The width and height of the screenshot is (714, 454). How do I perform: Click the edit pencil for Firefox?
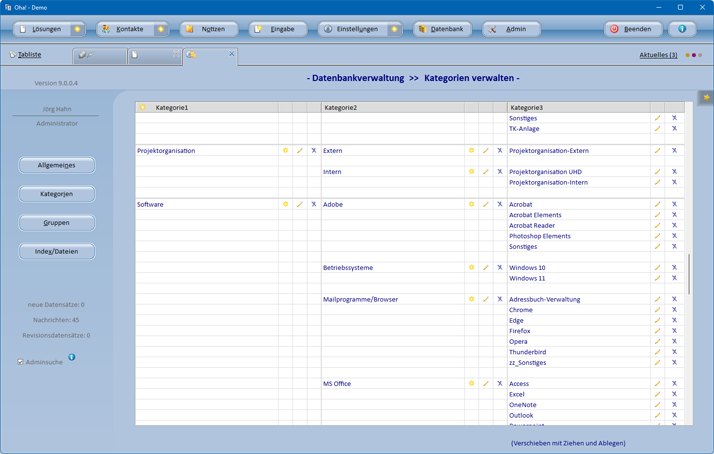[657, 331]
